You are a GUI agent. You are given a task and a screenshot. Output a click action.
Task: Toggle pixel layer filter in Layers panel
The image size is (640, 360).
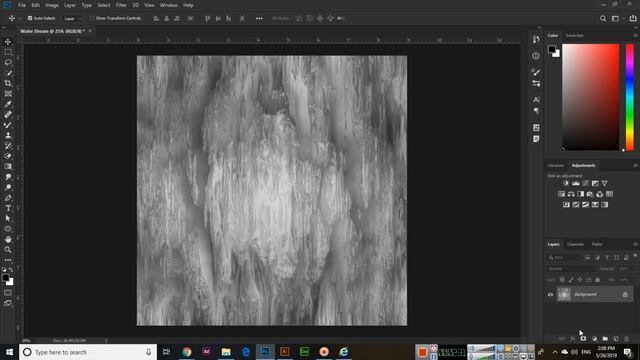(x=587, y=258)
